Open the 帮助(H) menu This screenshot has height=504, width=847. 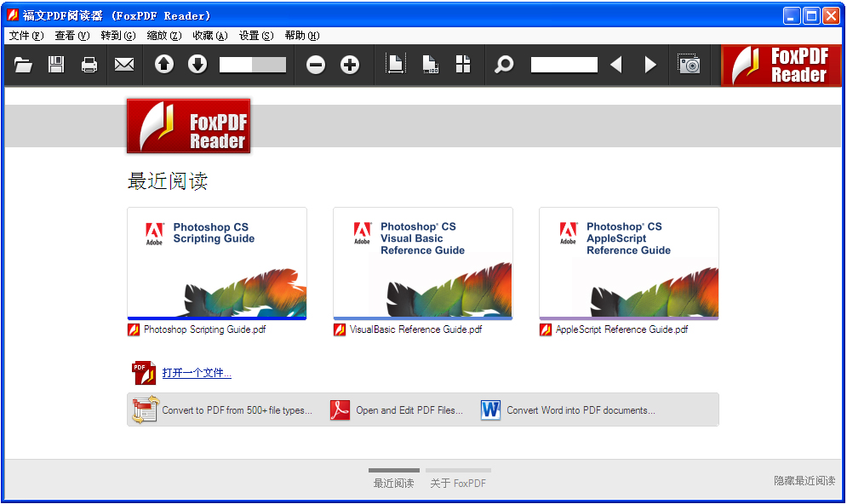(302, 36)
